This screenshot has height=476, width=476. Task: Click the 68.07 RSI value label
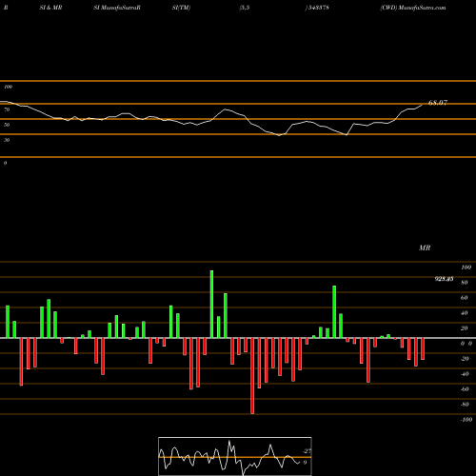click(x=438, y=103)
